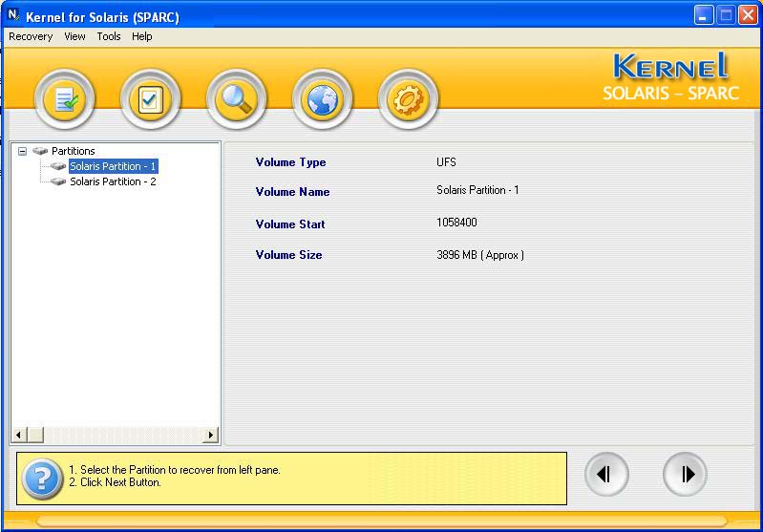Click the checkbox clipboard toolbar icon

point(150,99)
